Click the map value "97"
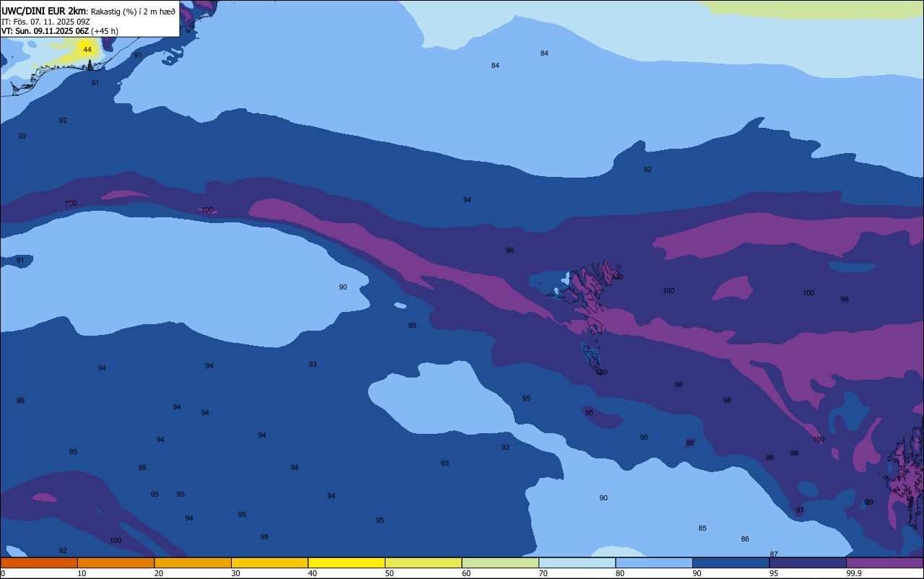Viewport: 924px width, 579px height. [800, 510]
